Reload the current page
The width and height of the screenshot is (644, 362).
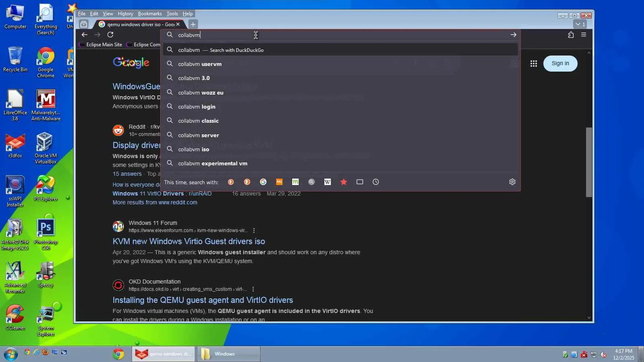pyautogui.click(x=110, y=35)
